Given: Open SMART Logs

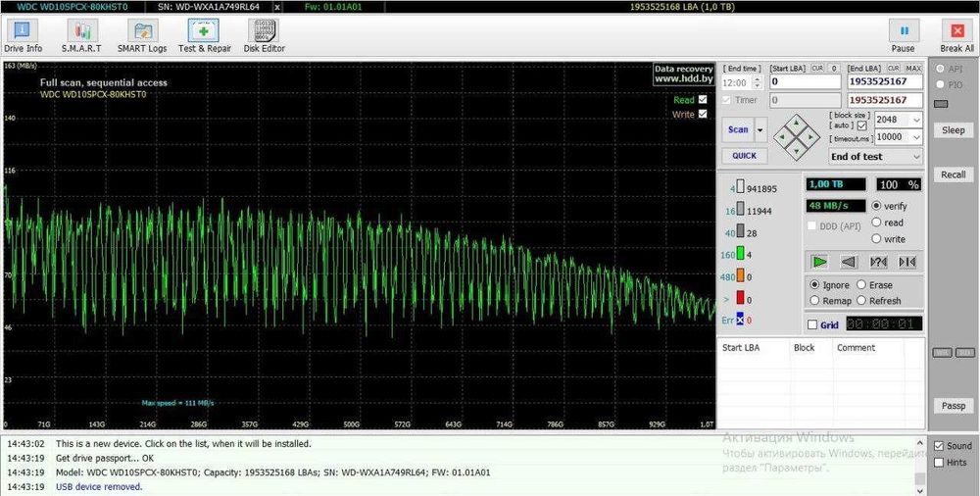Looking at the screenshot, I should (x=142, y=36).
